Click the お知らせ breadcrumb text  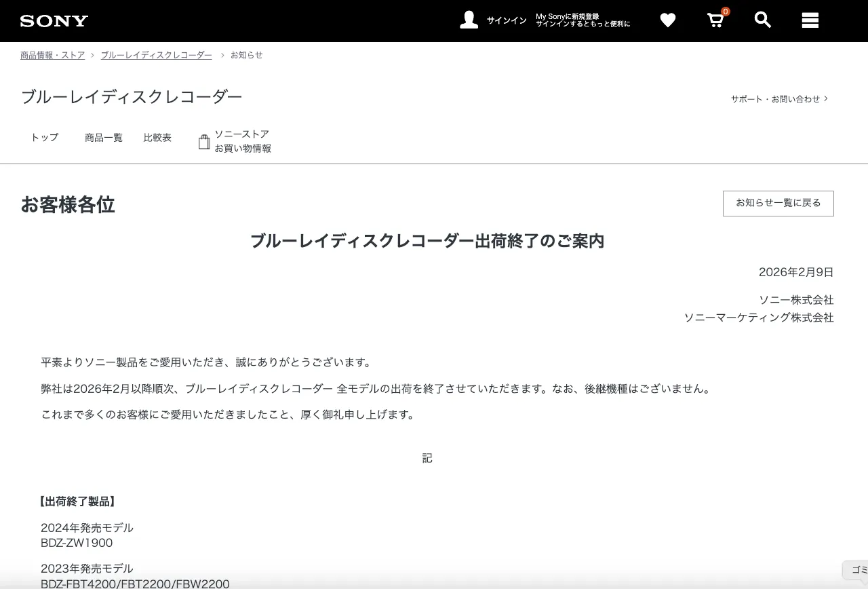click(x=247, y=55)
